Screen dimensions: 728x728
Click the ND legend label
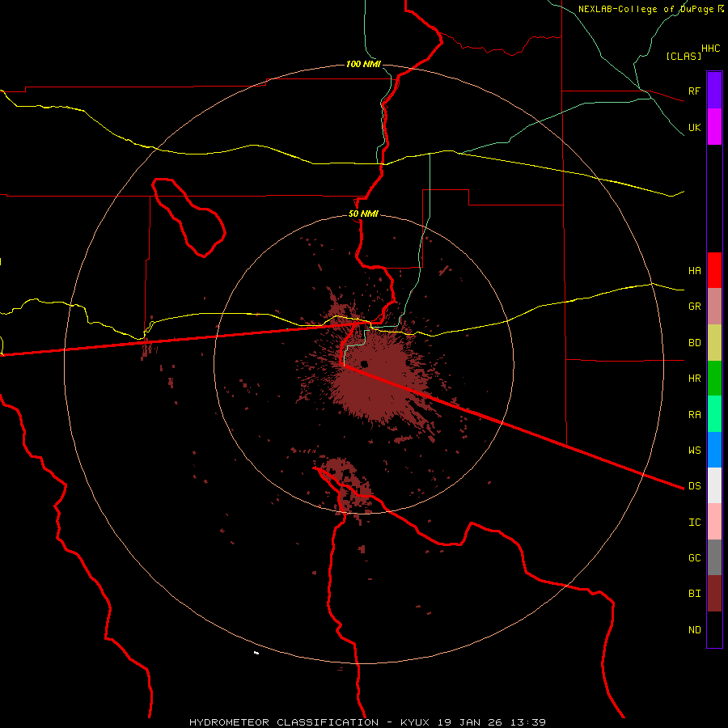pyautogui.click(x=694, y=629)
